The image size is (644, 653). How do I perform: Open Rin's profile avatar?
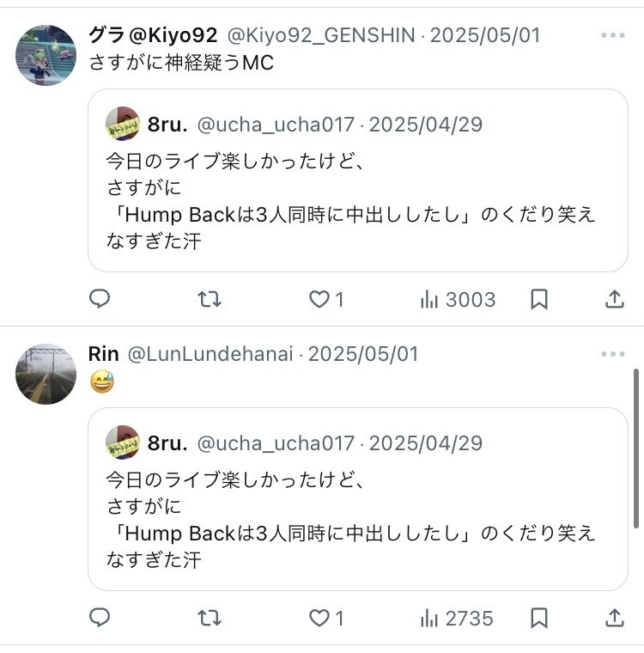pyautogui.click(x=46, y=374)
